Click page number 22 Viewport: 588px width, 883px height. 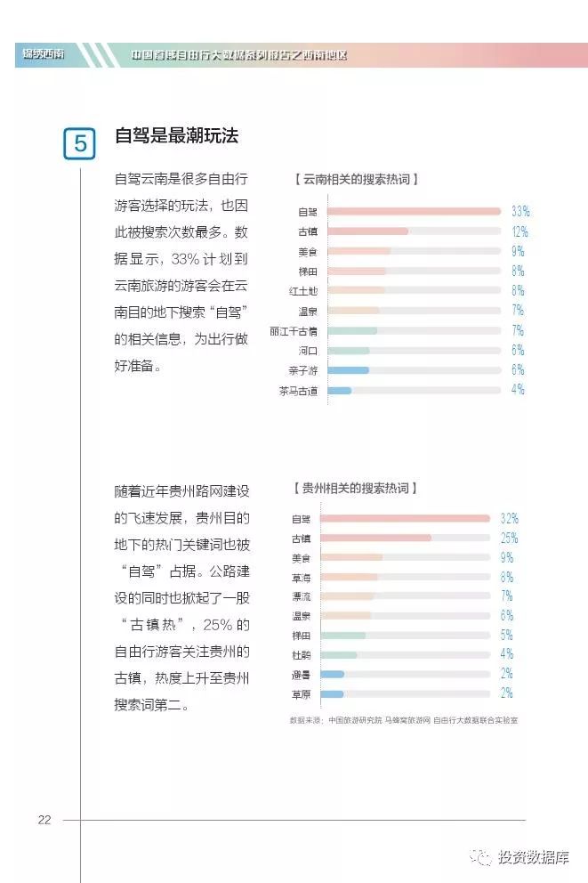[44, 820]
